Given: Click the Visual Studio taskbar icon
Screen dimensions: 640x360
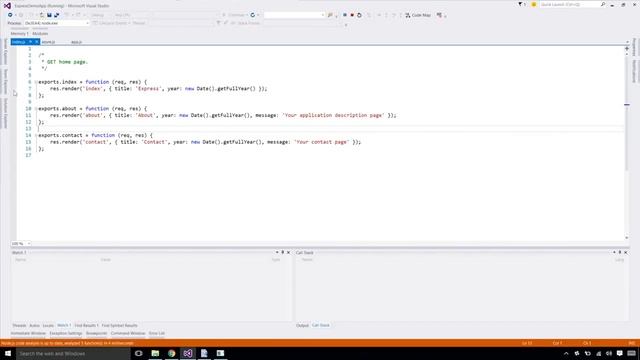Looking at the screenshot, I should coord(188,353).
